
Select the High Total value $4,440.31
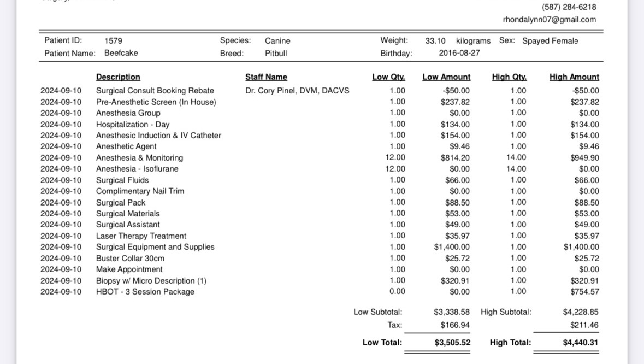(581, 342)
